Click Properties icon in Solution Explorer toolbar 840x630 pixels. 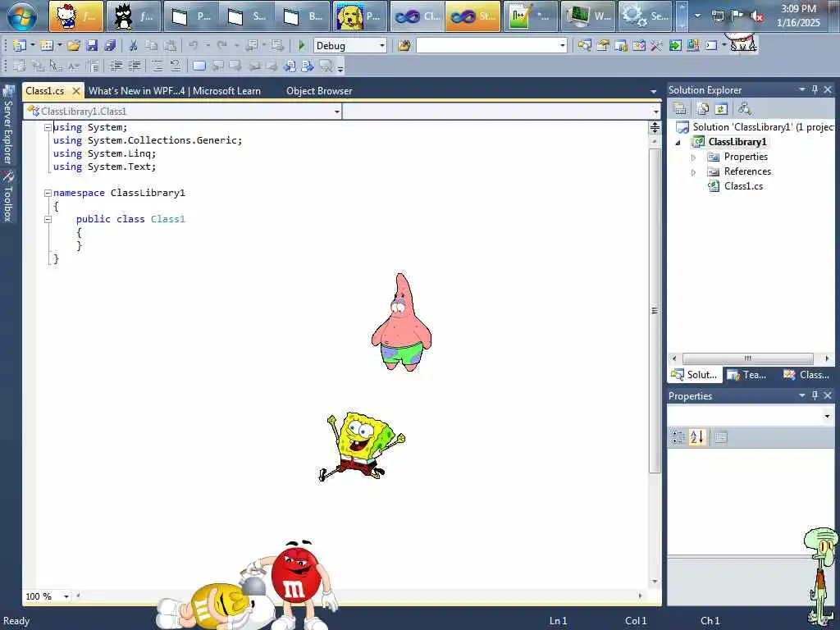(x=680, y=109)
